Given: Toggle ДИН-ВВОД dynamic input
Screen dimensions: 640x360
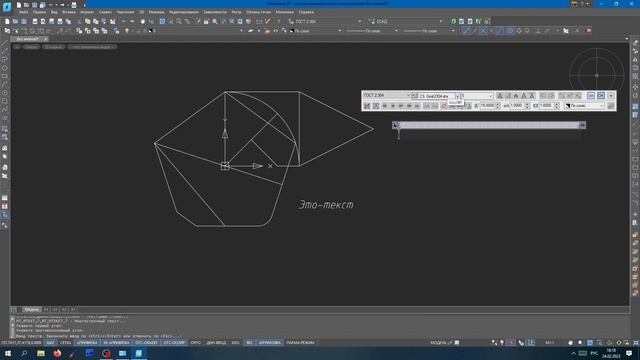Looking at the screenshot, I should click(x=216, y=342).
